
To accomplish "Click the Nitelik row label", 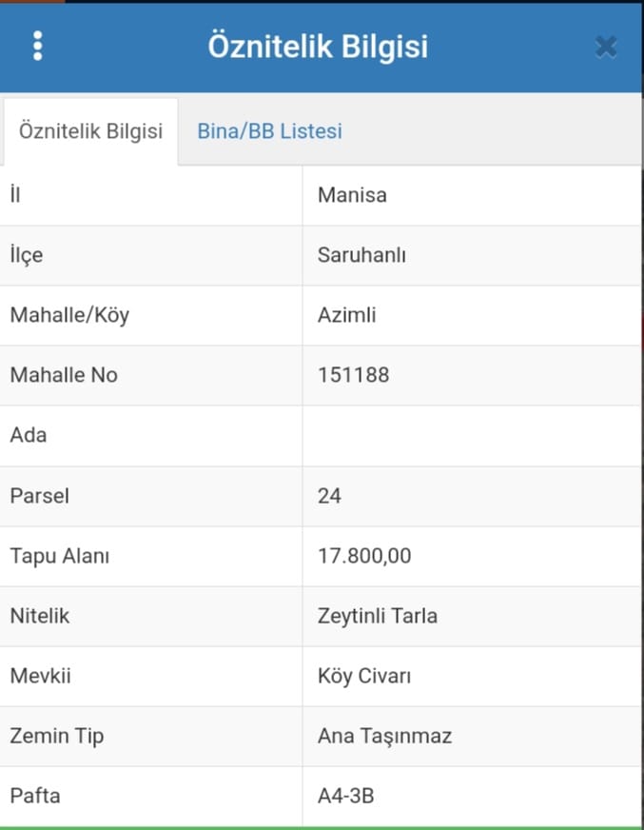I will click(x=40, y=616).
